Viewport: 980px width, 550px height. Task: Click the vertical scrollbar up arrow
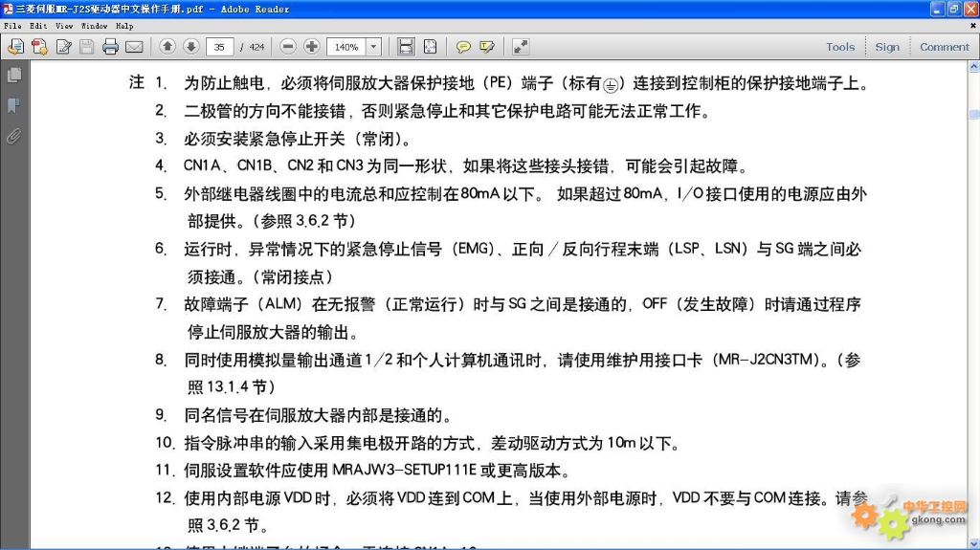(973, 66)
